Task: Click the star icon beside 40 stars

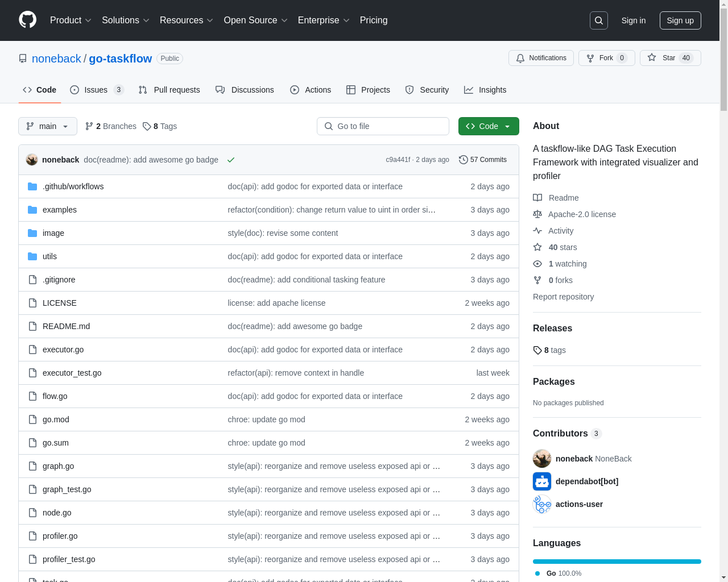Action: point(537,247)
